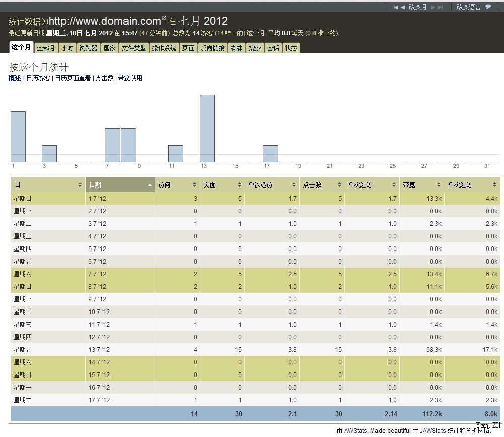The image size is (504, 437).
Task: Click bandwidth value '13.4k'
Action: tap(434, 274)
